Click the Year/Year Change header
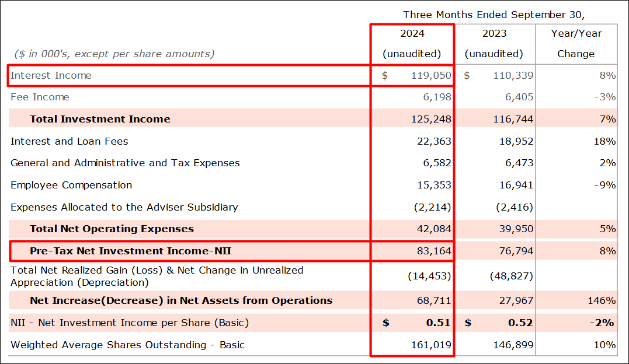 coord(576,44)
